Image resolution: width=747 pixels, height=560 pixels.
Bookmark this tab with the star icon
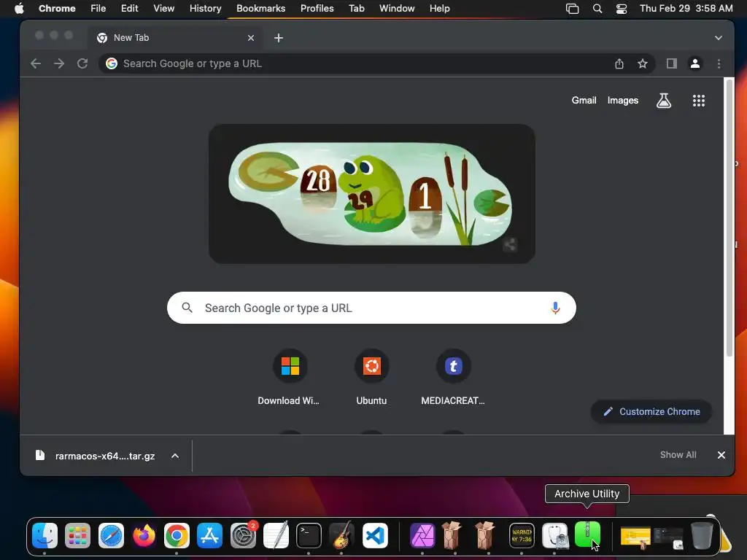coord(642,63)
